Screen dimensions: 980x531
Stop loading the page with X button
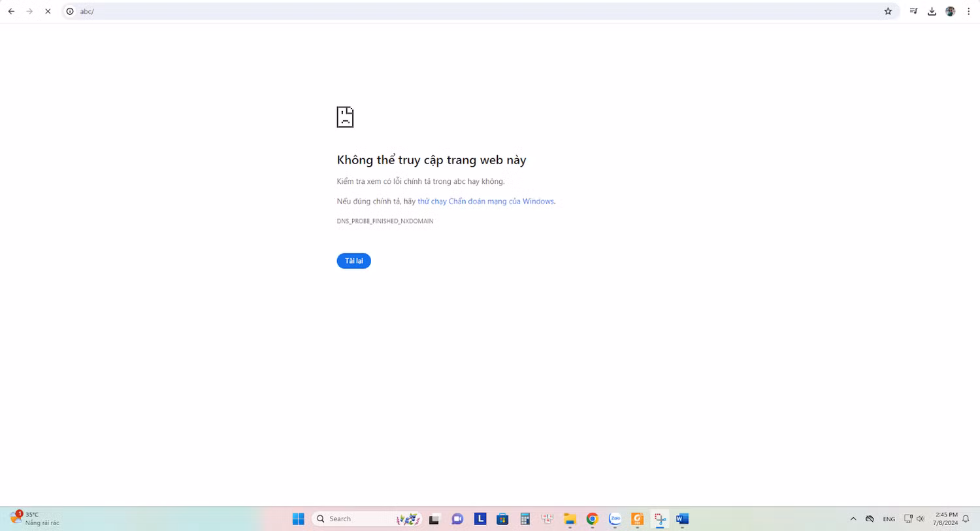click(x=48, y=11)
